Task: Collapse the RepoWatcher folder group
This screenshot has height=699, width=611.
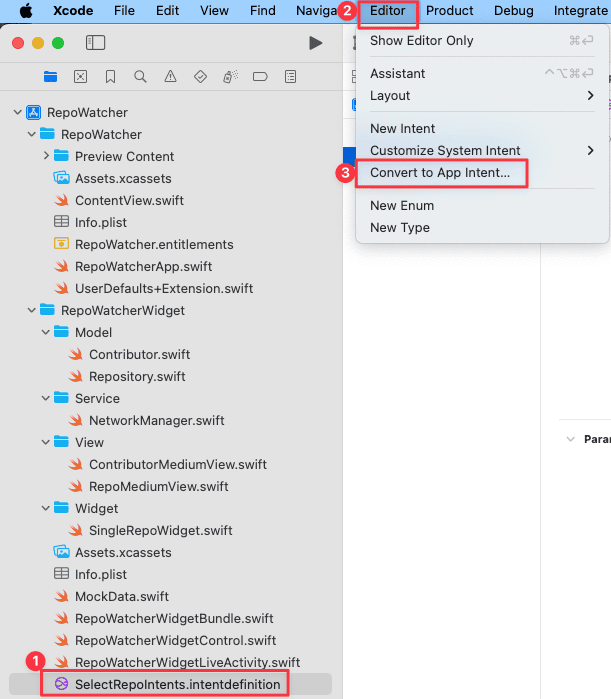Action: coord(32,134)
